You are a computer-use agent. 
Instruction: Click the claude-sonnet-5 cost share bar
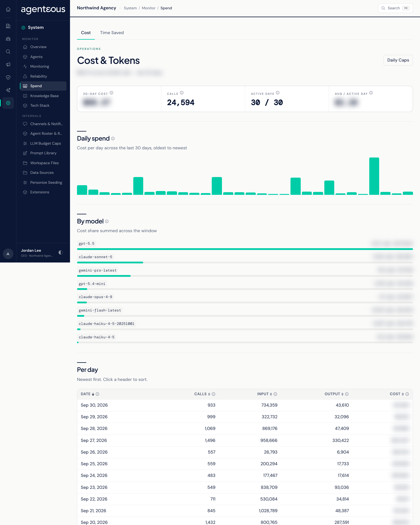(x=245, y=262)
